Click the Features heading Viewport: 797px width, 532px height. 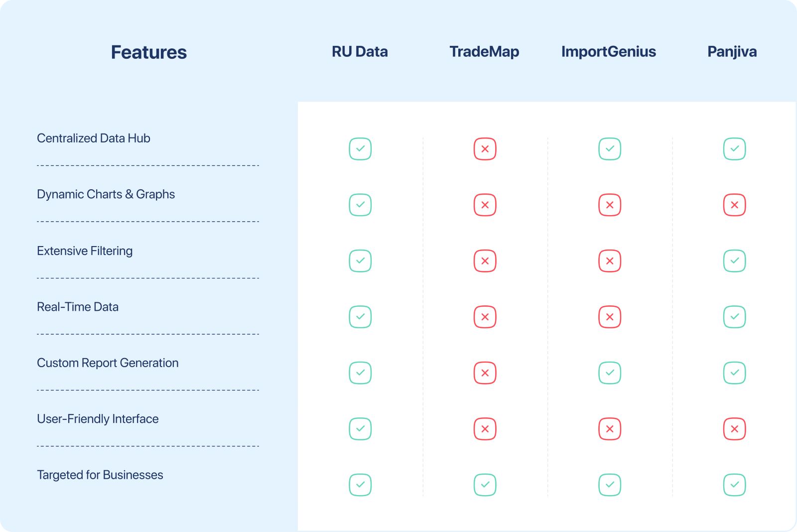(x=148, y=52)
